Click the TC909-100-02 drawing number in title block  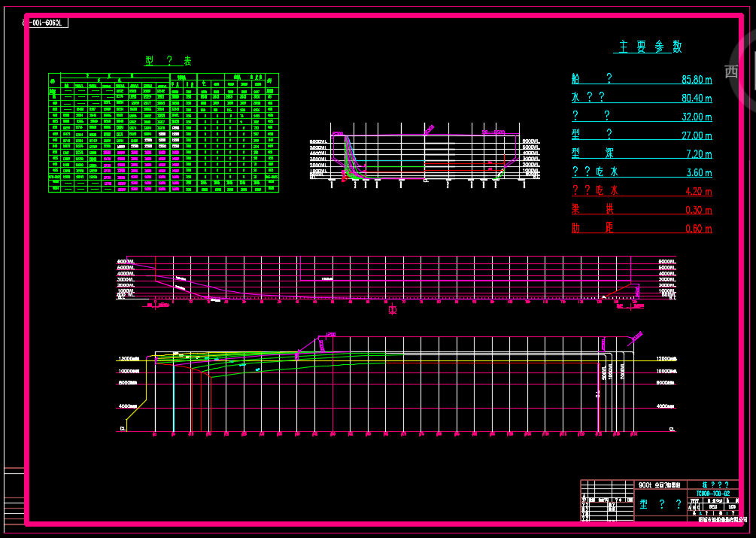713,494
